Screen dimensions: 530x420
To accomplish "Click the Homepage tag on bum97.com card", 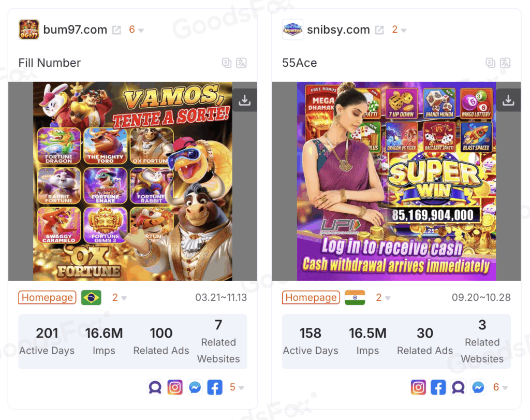I will point(47,298).
